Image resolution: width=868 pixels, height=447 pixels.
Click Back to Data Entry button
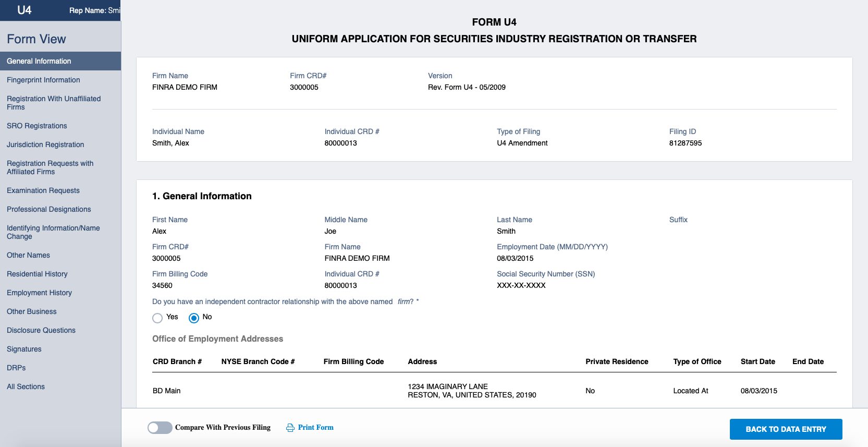(786, 429)
